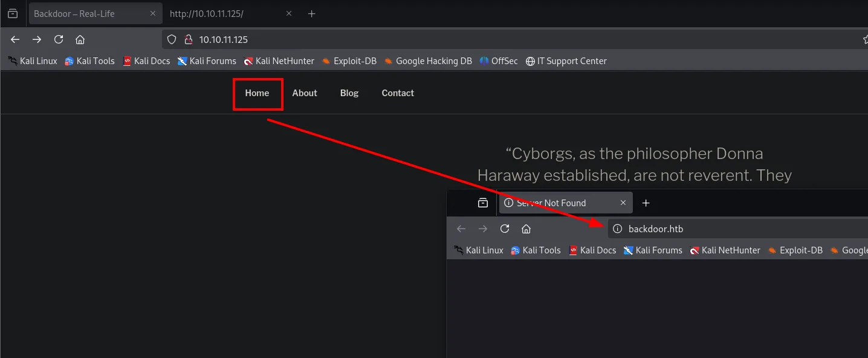868x358 pixels.
Task: Open Kali Forums bookmark in the backdoor.htb window
Action: [653, 250]
